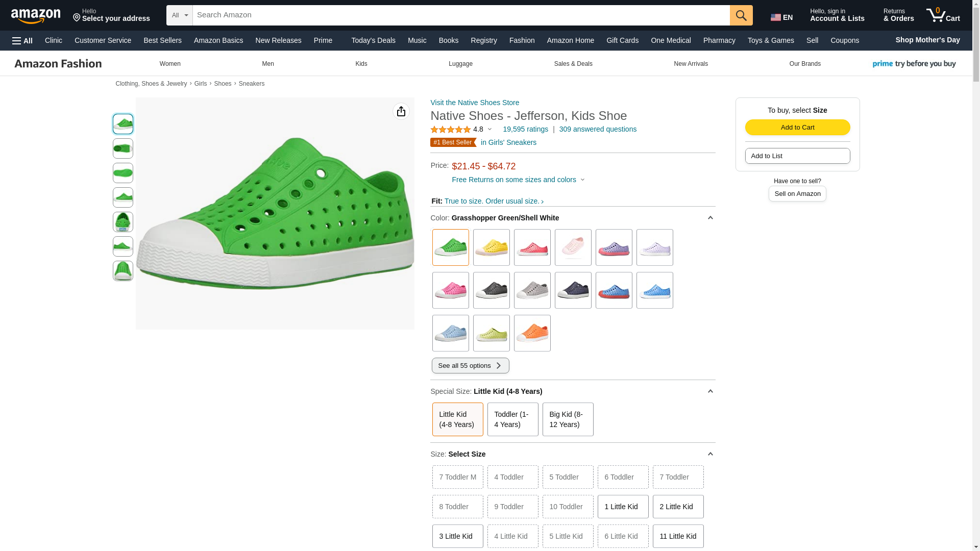Select the yellow shoe color swatch

pos(491,247)
